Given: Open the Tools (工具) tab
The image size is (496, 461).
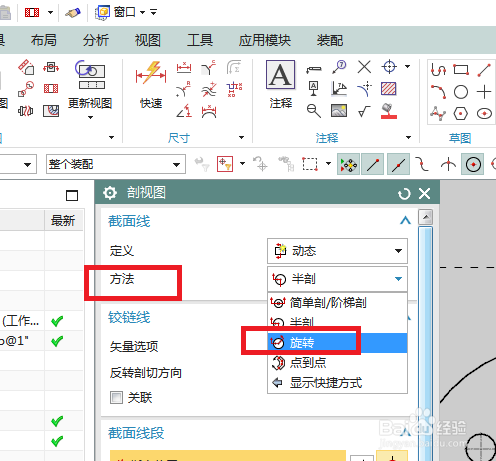Looking at the screenshot, I should coord(200,40).
